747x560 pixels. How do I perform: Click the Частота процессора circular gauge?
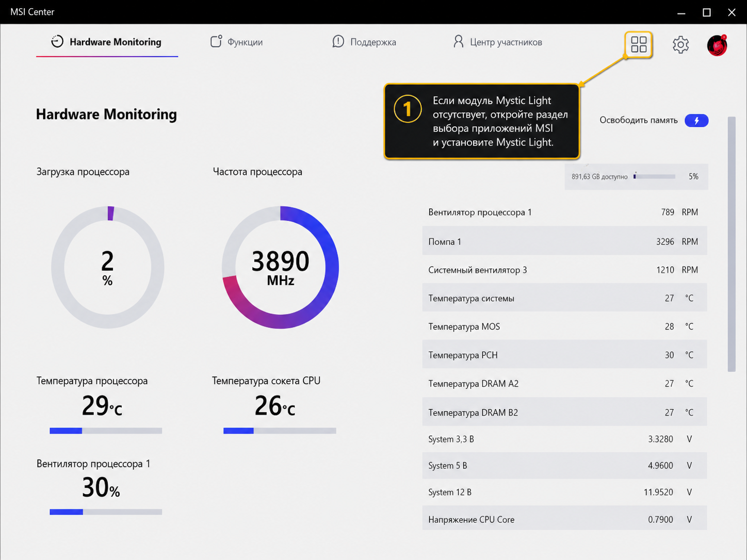[281, 267]
